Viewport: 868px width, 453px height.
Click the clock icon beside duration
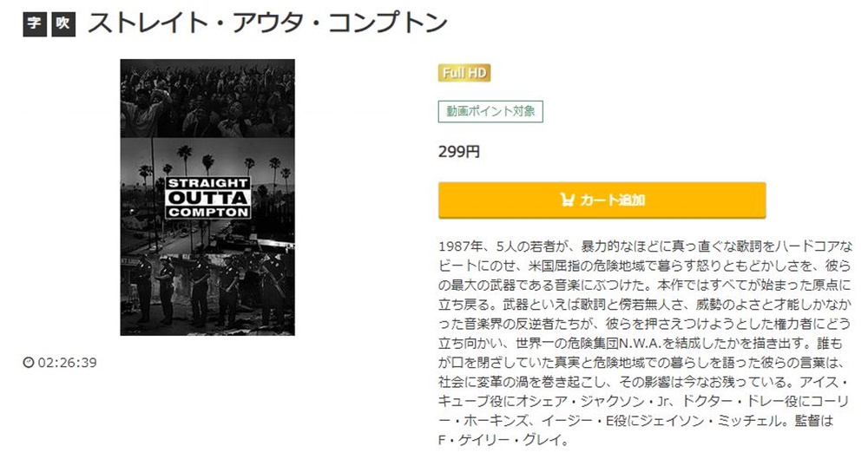pyautogui.click(x=29, y=363)
